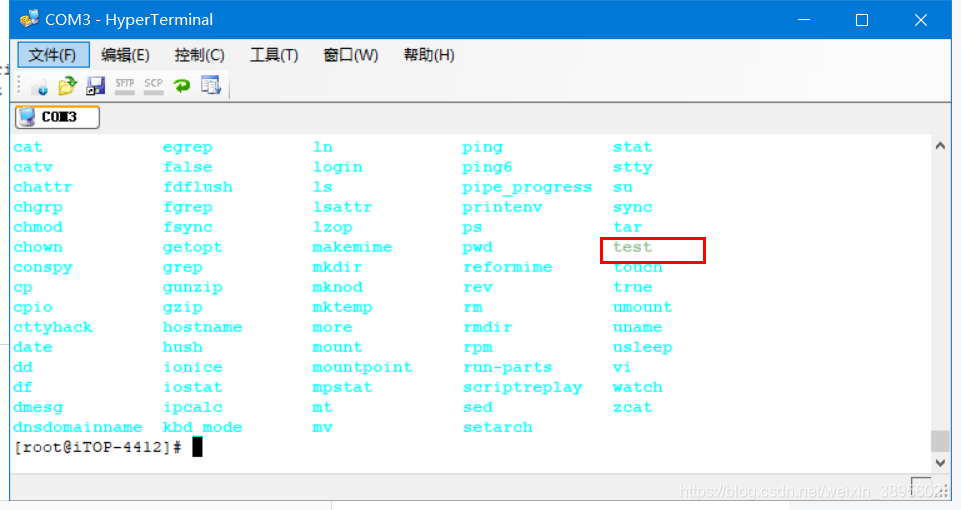Click the 'lsattr' entry
Image resolution: width=961 pixels, height=510 pixels.
click(x=342, y=207)
